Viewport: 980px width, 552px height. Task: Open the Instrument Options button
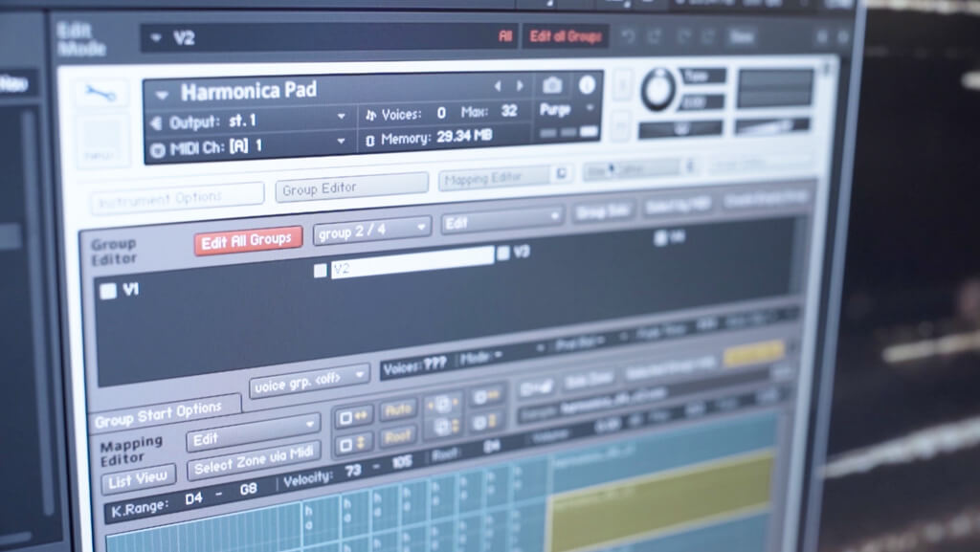click(x=177, y=199)
